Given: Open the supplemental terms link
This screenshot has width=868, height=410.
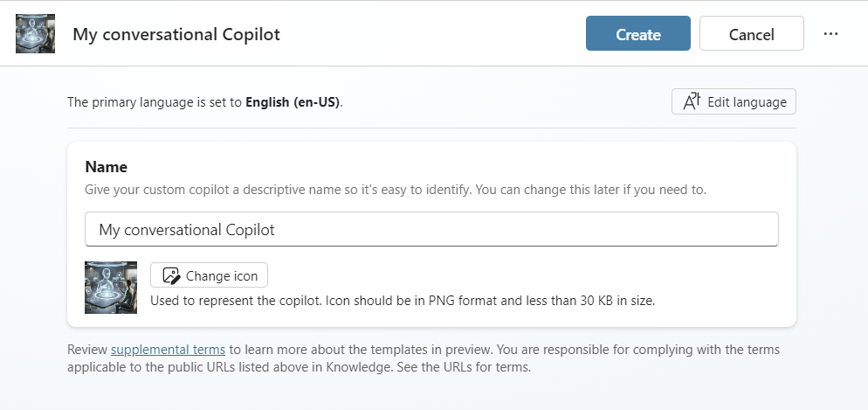Looking at the screenshot, I should coord(168,350).
